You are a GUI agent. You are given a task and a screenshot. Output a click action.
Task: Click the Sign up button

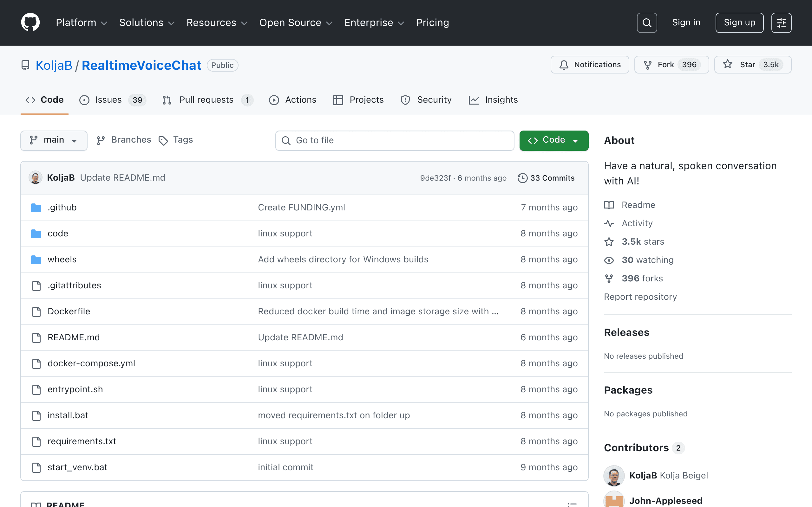[x=739, y=22]
